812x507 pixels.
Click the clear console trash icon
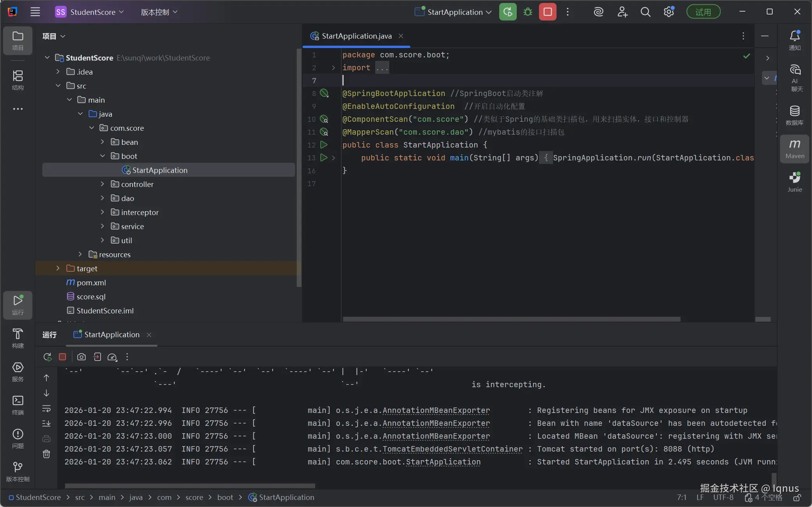click(x=46, y=454)
